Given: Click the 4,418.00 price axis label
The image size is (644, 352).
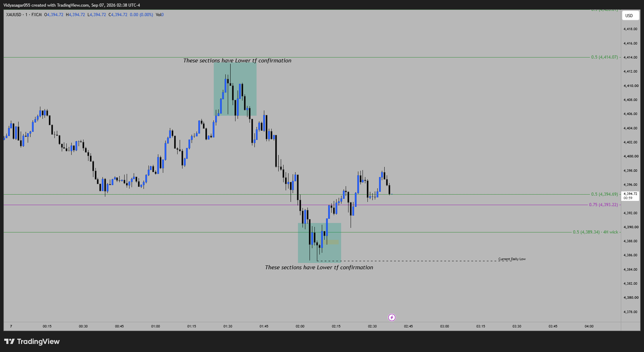Looking at the screenshot, I should tap(630, 29).
